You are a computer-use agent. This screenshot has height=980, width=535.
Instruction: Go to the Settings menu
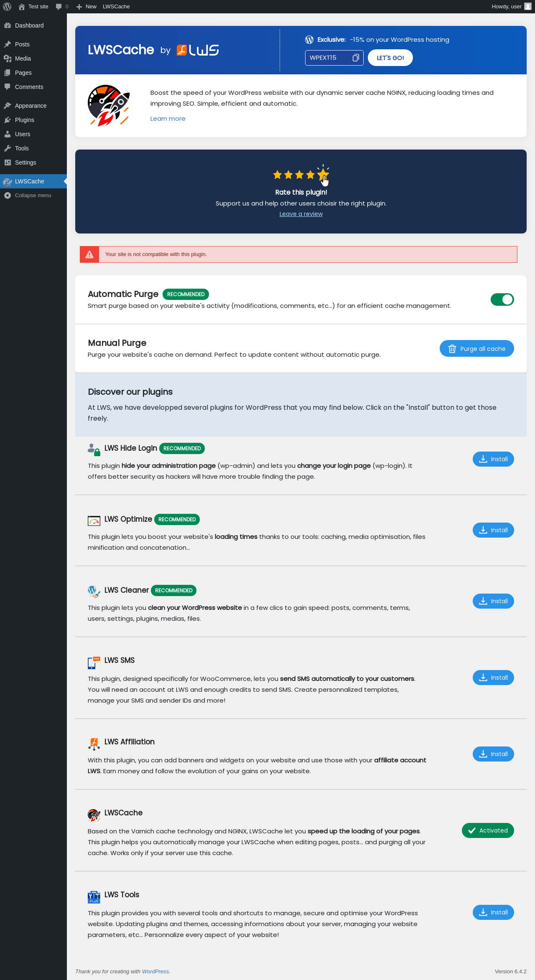[25, 162]
